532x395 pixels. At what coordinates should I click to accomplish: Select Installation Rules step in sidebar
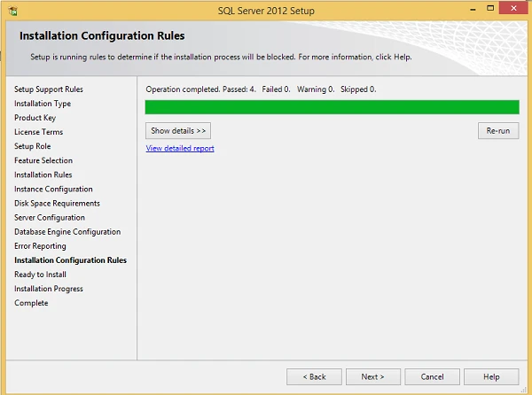[43, 174]
